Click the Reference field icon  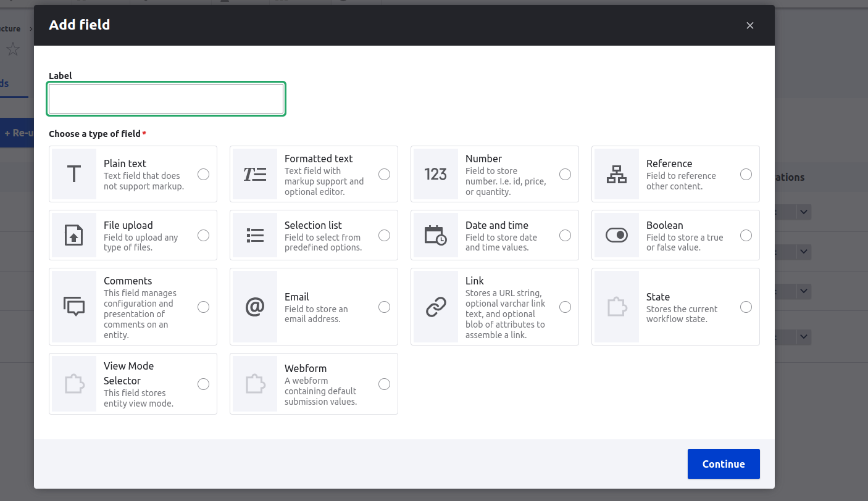(617, 173)
